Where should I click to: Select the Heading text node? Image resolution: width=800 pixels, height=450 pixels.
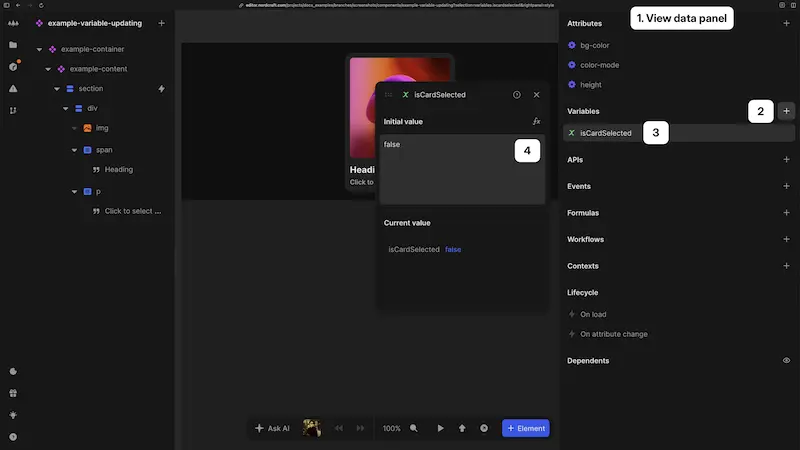click(x=118, y=169)
